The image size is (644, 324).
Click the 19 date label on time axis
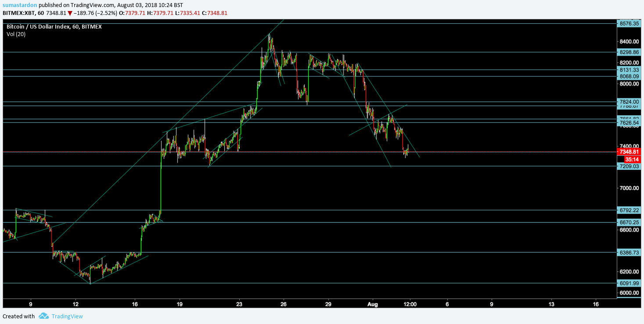tap(180, 304)
